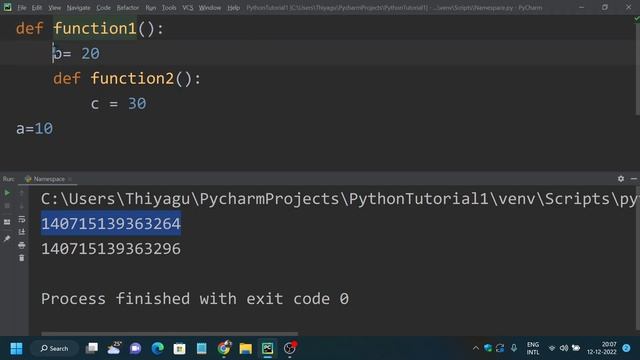The height and width of the screenshot is (360, 640).
Task: Open the Code menu
Action: [103, 8]
